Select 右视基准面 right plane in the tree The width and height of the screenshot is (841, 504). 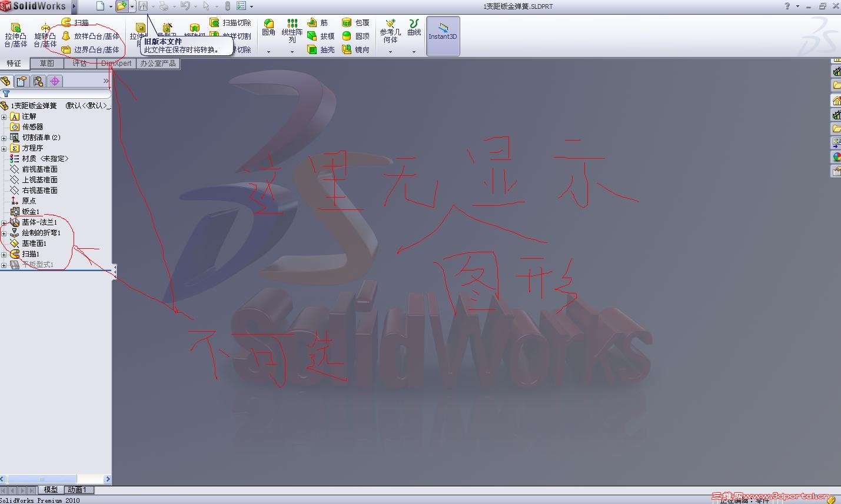34,191
